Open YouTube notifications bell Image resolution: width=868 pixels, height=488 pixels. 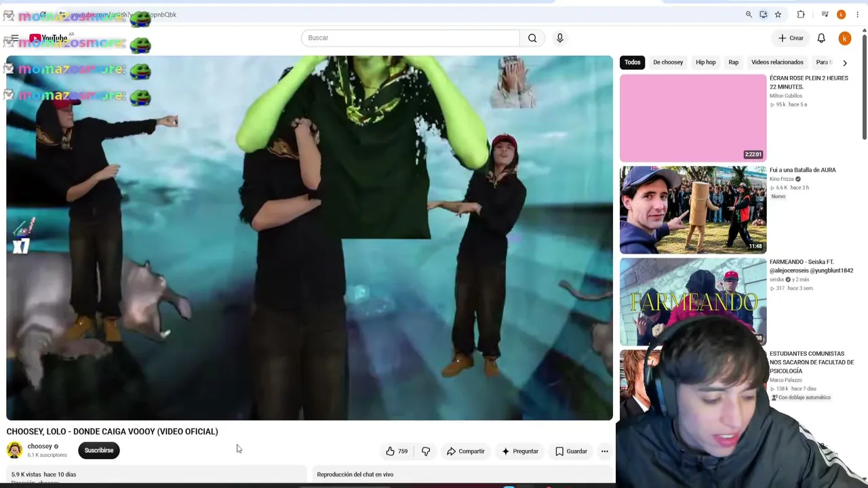tap(821, 39)
